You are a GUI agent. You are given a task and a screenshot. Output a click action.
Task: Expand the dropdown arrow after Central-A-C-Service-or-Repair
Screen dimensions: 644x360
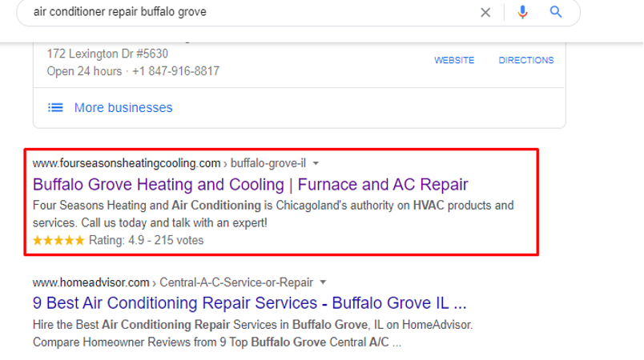(323, 282)
